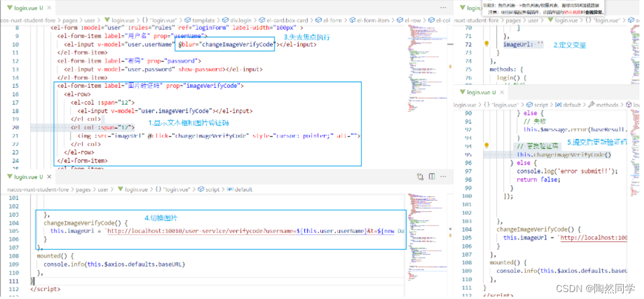This screenshot has height=299, width=644.
Task: Click this.$message.error code on line 92
Action: point(576,130)
